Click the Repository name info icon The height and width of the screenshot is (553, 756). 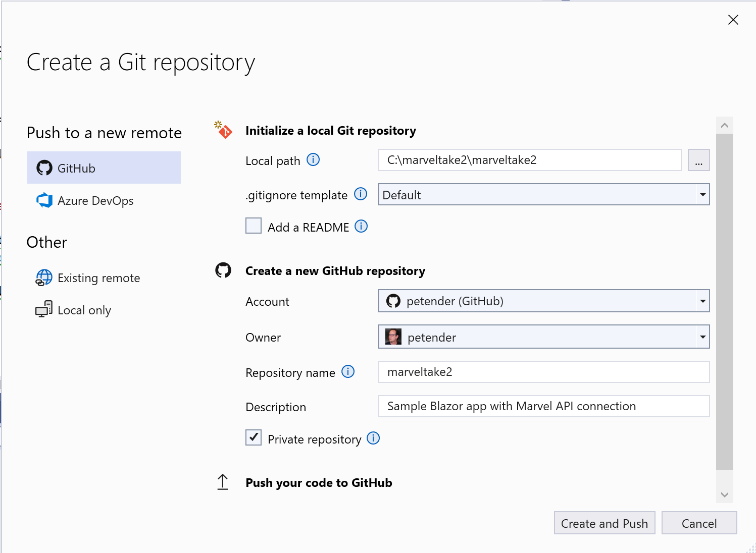pyautogui.click(x=347, y=372)
